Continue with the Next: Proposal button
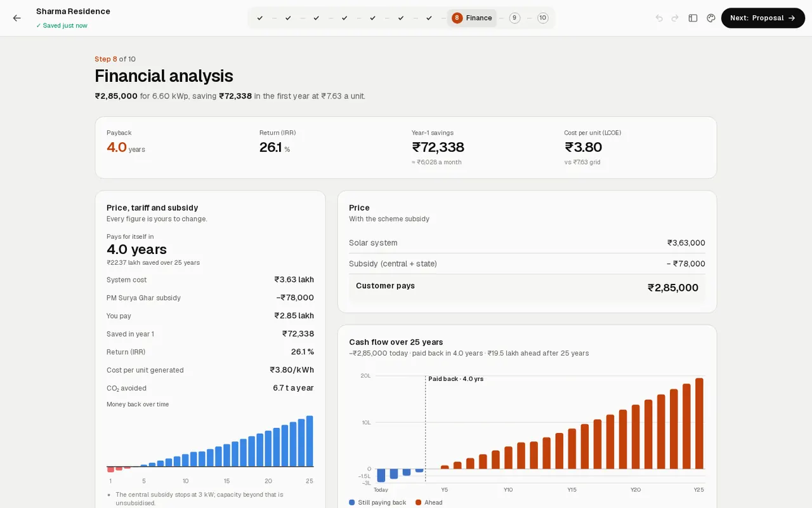This screenshot has width=812, height=508. coord(763,18)
